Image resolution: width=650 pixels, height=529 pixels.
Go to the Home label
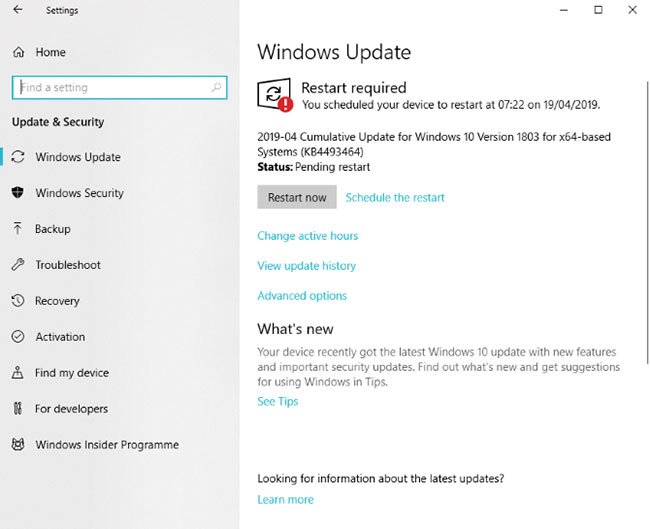click(x=51, y=52)
